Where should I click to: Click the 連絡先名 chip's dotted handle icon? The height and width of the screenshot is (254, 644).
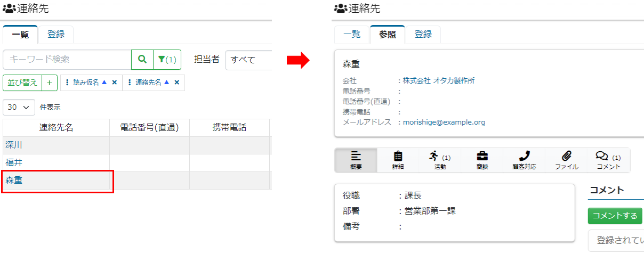(x=130, y=83)
